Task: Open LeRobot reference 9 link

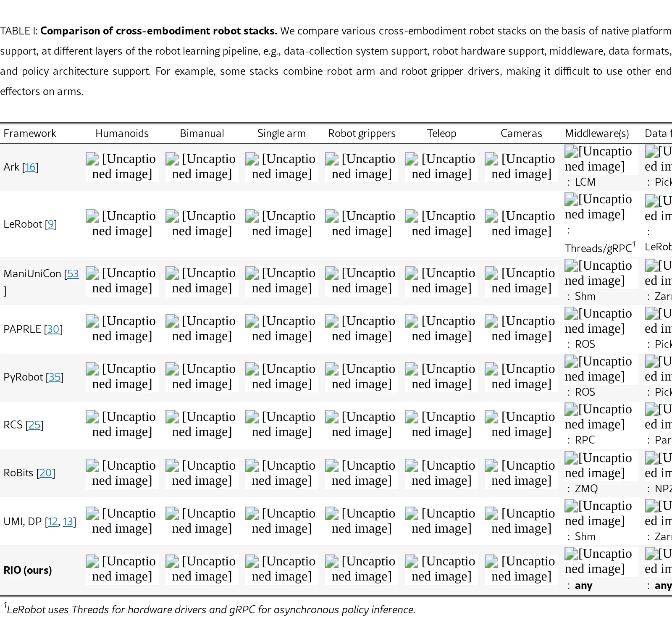Action: click(51, 224)
